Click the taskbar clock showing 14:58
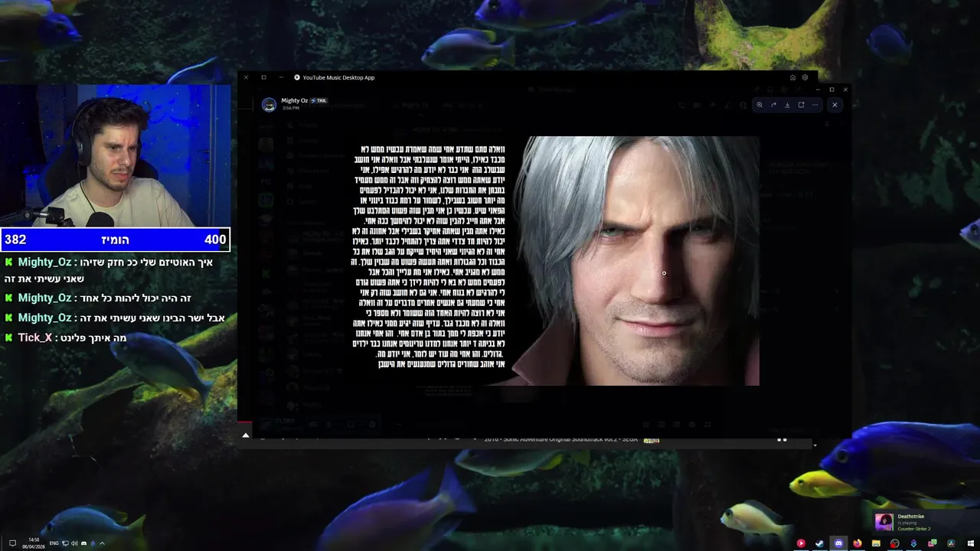 point(34,543)
